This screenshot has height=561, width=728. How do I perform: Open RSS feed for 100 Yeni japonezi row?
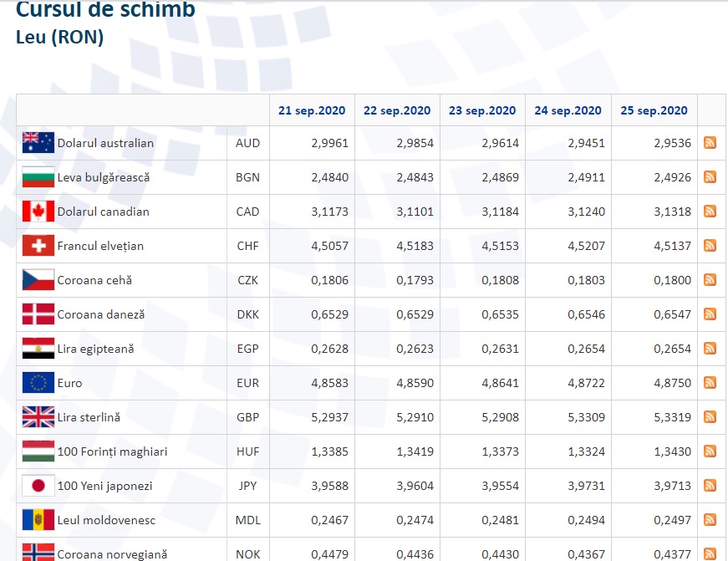coord(710,486)
